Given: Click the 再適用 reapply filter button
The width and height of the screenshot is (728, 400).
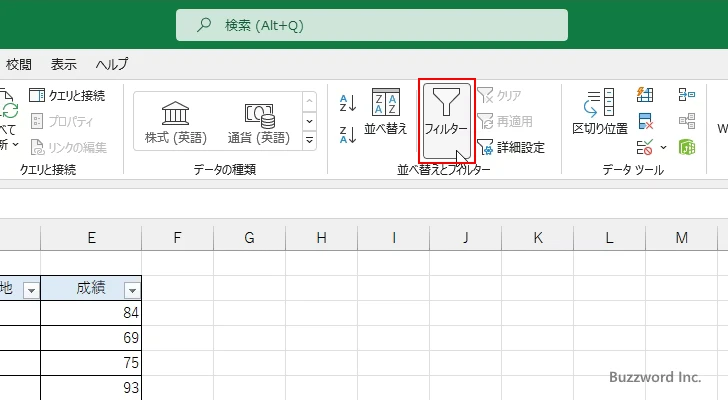Looking at the screenshot, I should [x=505, y=122].
